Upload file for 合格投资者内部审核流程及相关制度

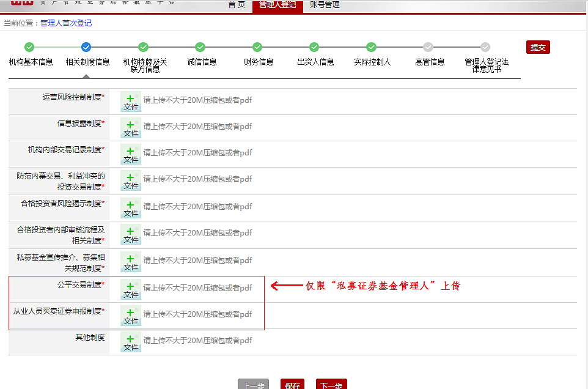point(131,234)
